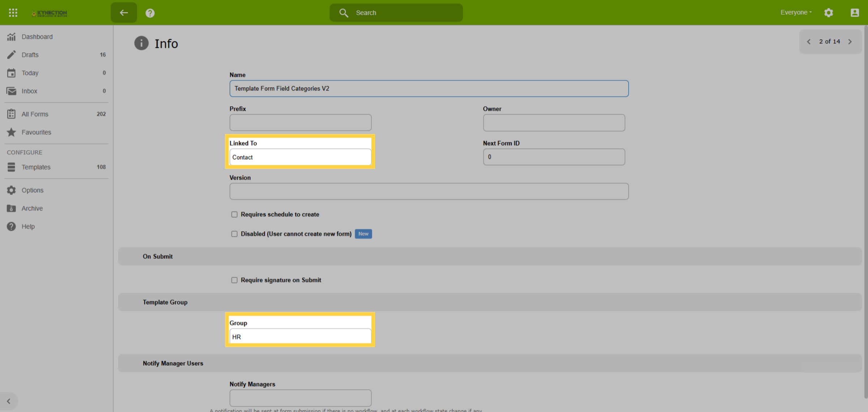Go back using the arrow button

click(x=124, y=13)
